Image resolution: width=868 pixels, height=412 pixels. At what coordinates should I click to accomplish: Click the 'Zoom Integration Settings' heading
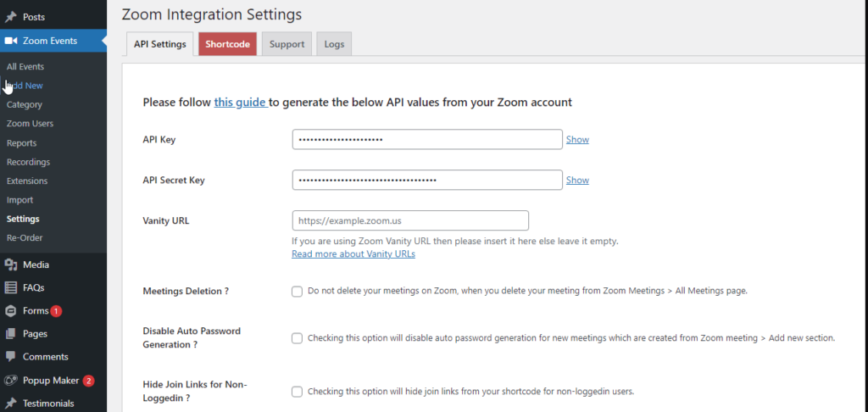tap(212, 14)
